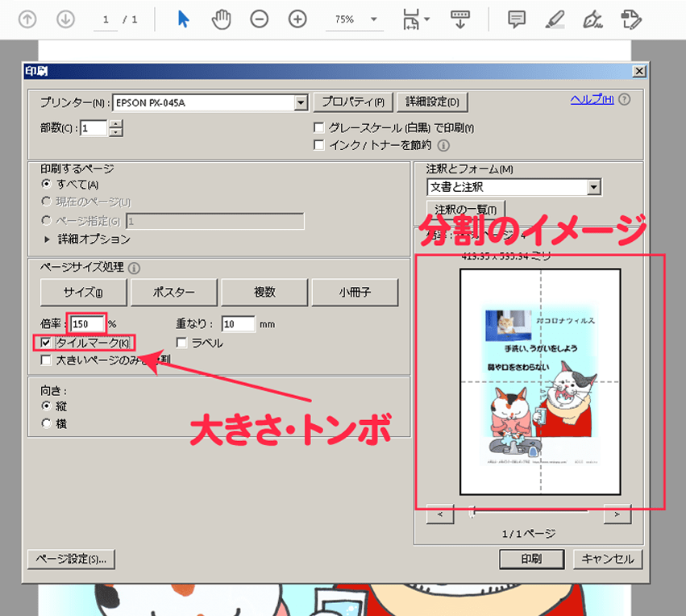The width and height of the screenshot is (686, 616).
Task: Go to previous page with up arrow icon
Action: (27, 19)
